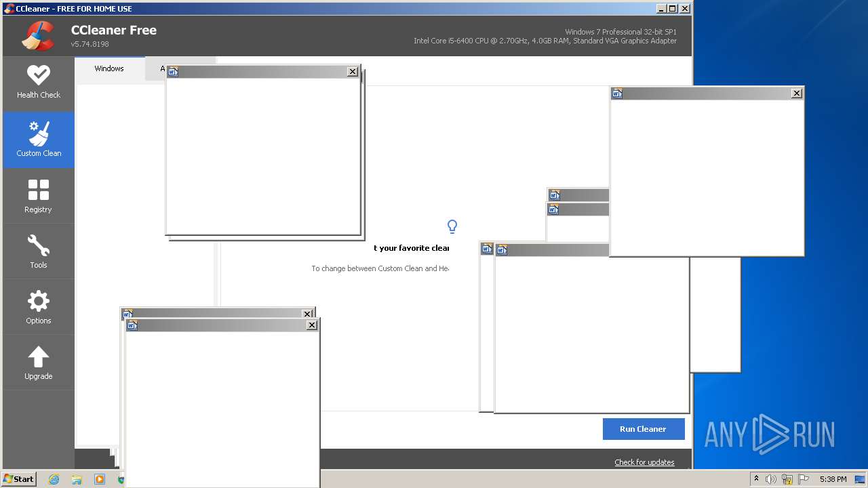Screen dimensions: 868x488
Task: Open the Registry section
Action: [39, 196]
